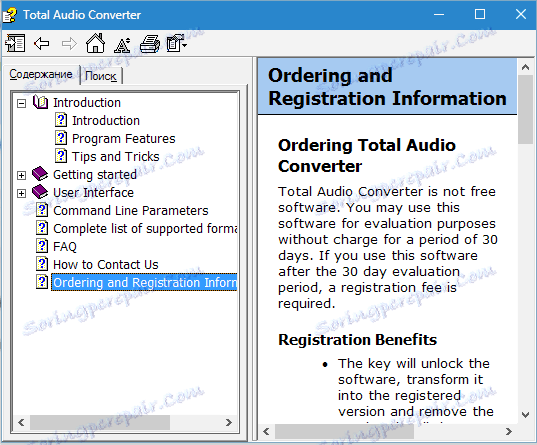
Task: Click contents tree scroll-right arrow
Action: coord(229,422)
